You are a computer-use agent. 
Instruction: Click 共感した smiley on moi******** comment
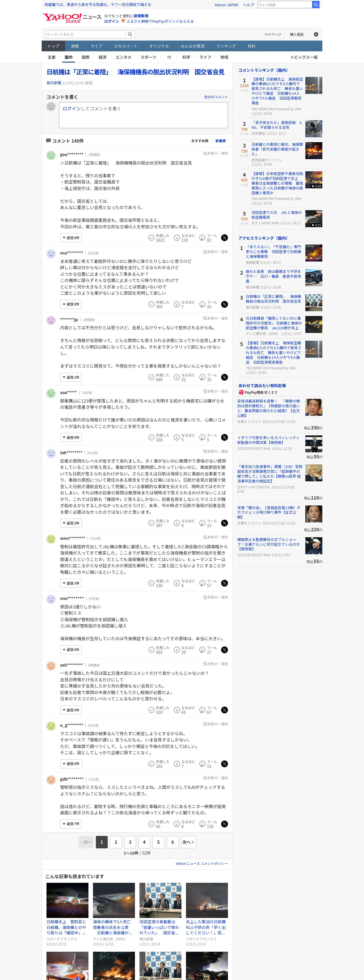[151, 650]
